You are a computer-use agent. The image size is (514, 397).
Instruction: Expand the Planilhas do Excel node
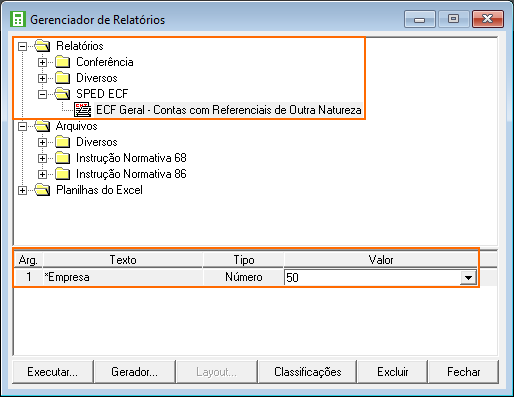[22, 190]
